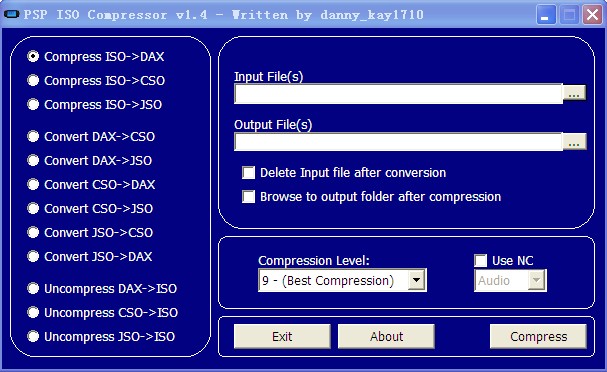This screenshot has height=372, width=607.
Task: Browse for input file with ellipsis button
Action: pos(574,93)
